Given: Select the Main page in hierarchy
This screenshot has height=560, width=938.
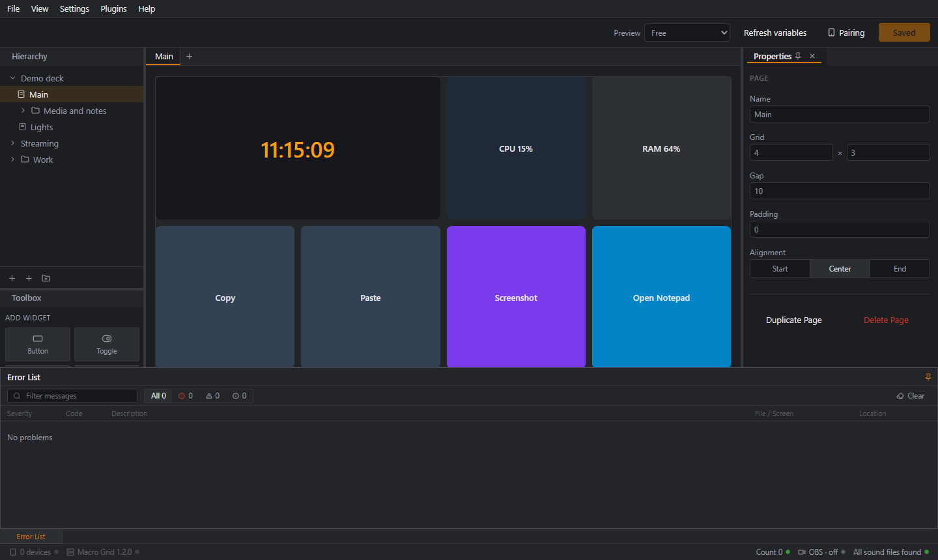Looking at the screenshot, I should (72, 94).
